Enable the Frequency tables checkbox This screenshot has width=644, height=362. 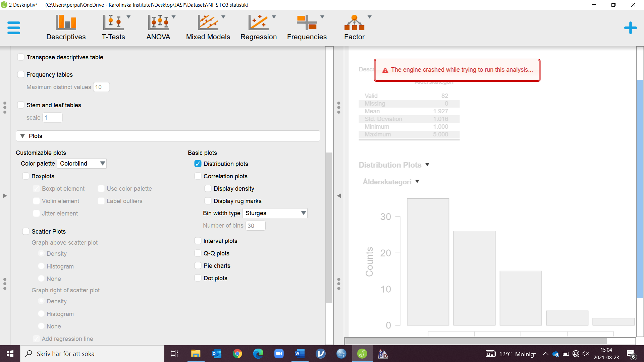coord(21,74)
